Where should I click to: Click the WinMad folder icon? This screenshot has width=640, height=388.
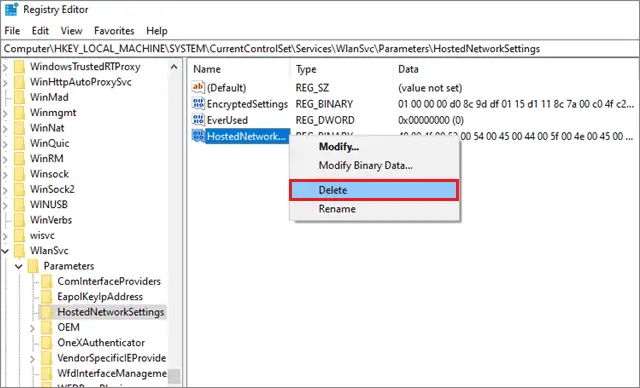coord(20,97)
